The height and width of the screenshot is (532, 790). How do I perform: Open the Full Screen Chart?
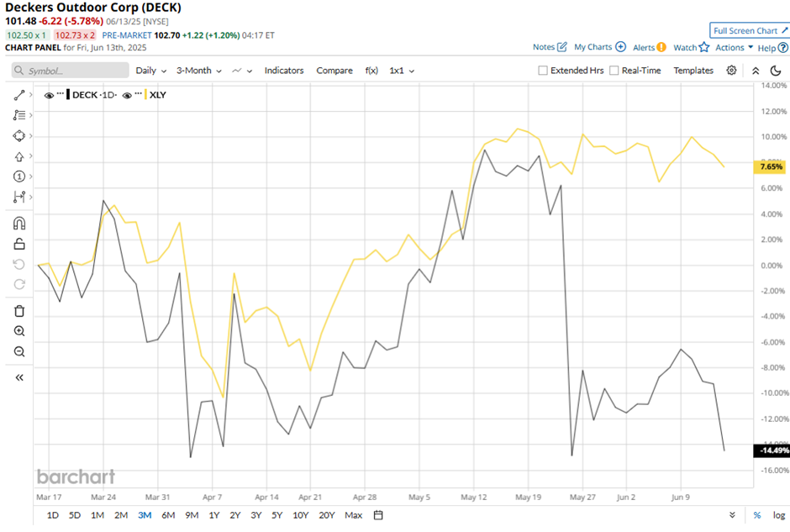(x=750, y=31)
